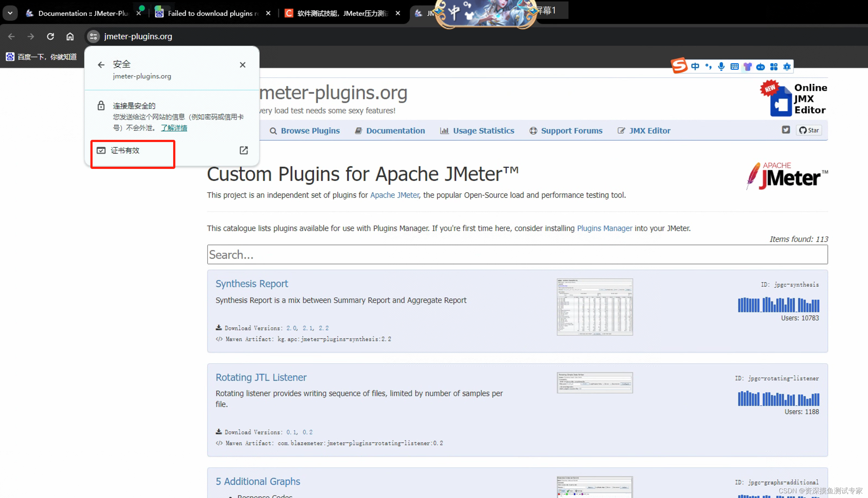Viewport: 868px width, 498px height.
Task: Open Sogou skin shirt icon
Action: click(x=747, y=66)
